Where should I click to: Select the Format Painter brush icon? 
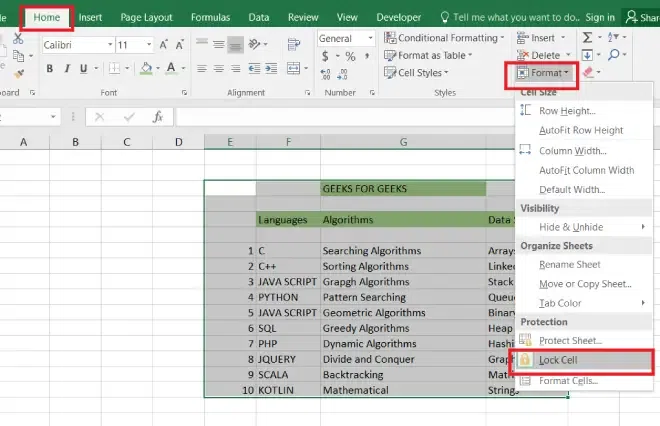coord(18,73)
